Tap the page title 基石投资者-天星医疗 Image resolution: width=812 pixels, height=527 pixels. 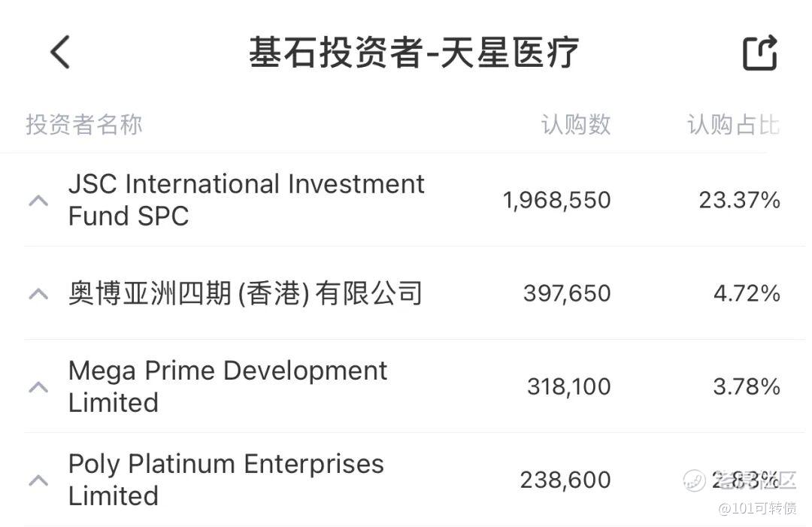click(414, 53)
